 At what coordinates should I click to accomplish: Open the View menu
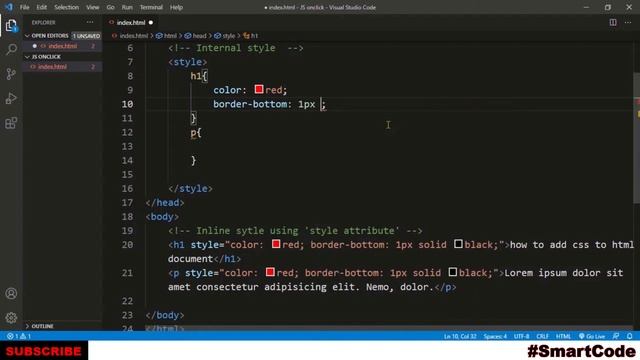coord(92,7)
